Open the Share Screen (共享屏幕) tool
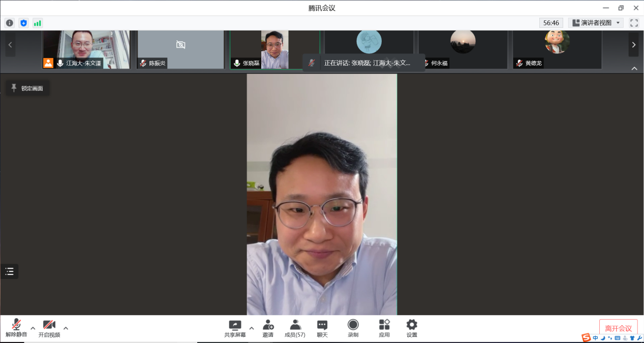 point(235,328)
